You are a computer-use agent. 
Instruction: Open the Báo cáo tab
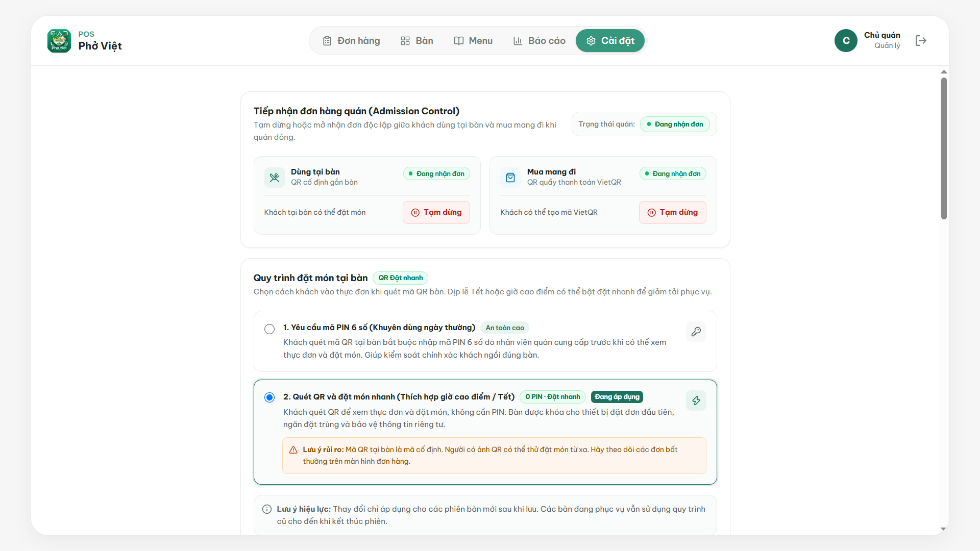[540, 41]
